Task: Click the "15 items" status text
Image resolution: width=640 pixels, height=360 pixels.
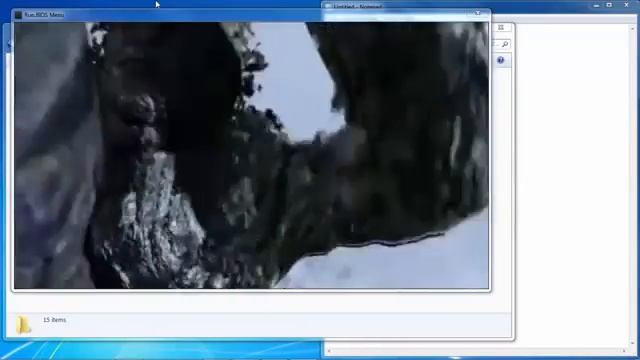Action: 55,320
